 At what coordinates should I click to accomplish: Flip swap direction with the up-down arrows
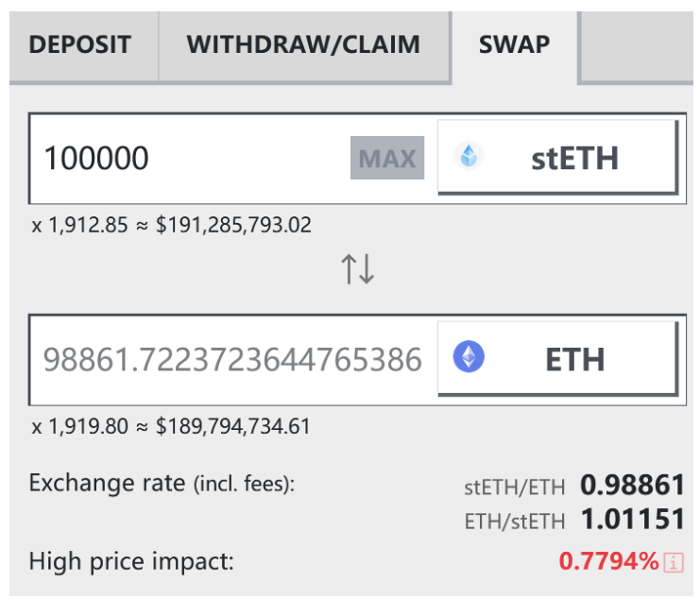click(x=358, y=268)
